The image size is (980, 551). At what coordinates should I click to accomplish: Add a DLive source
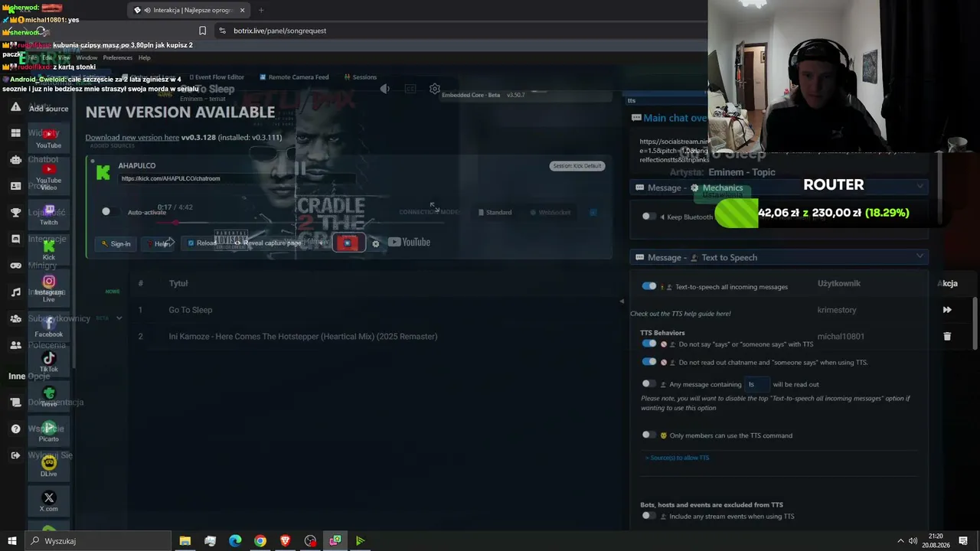[48, 466]
